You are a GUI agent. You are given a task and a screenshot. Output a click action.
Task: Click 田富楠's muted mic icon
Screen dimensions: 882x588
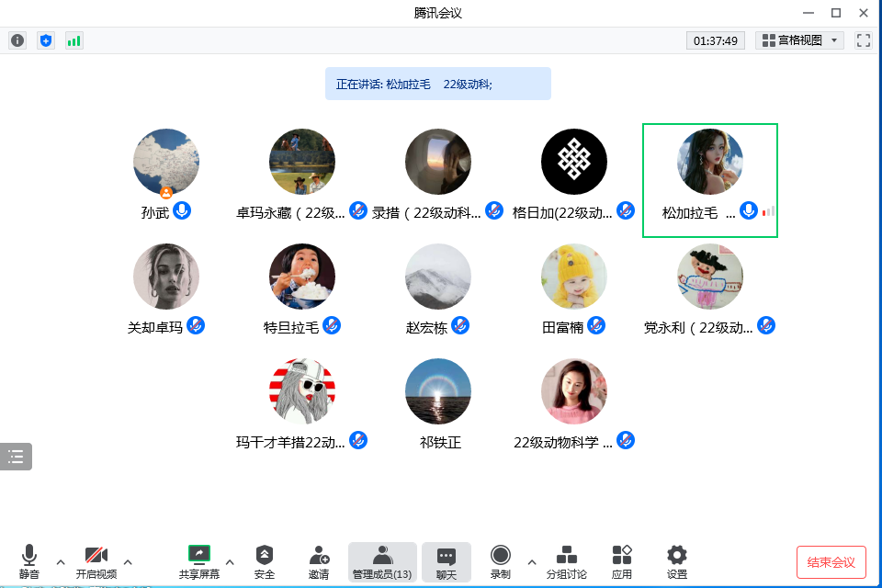coord(596,326)
